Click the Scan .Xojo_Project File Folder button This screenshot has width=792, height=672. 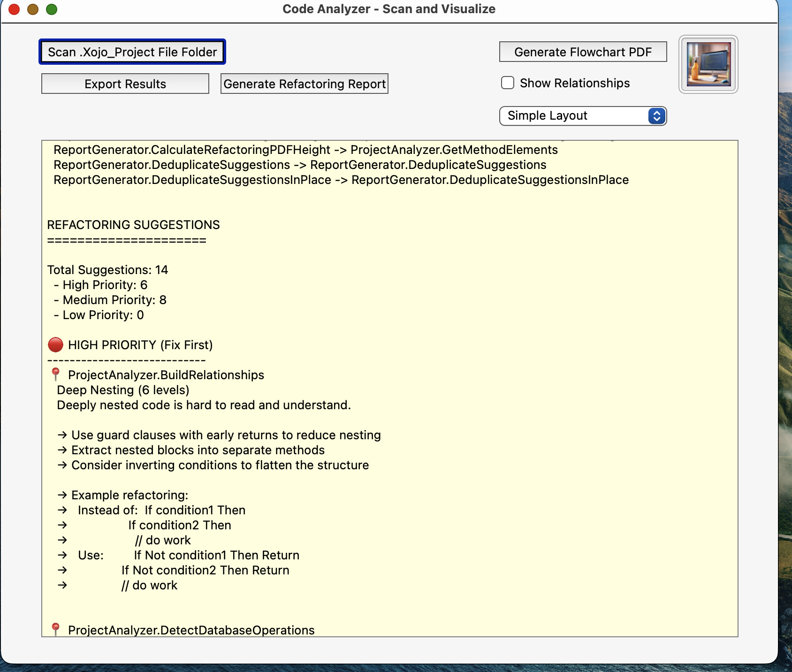(x=132, y=52)
